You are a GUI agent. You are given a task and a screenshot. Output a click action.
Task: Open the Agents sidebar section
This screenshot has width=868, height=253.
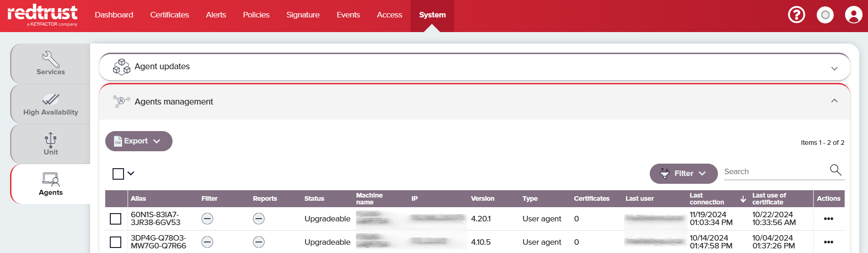click(x=50, y=184)
